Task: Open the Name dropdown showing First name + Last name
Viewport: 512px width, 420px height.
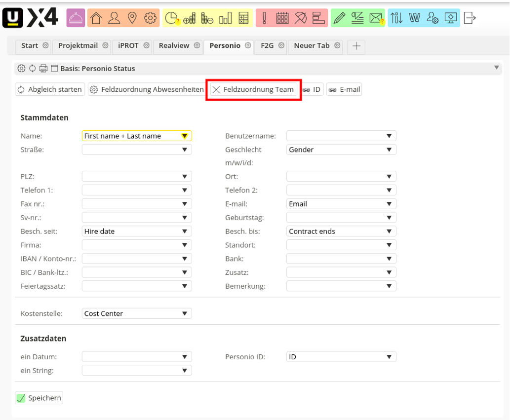Action: pos(137,136)
